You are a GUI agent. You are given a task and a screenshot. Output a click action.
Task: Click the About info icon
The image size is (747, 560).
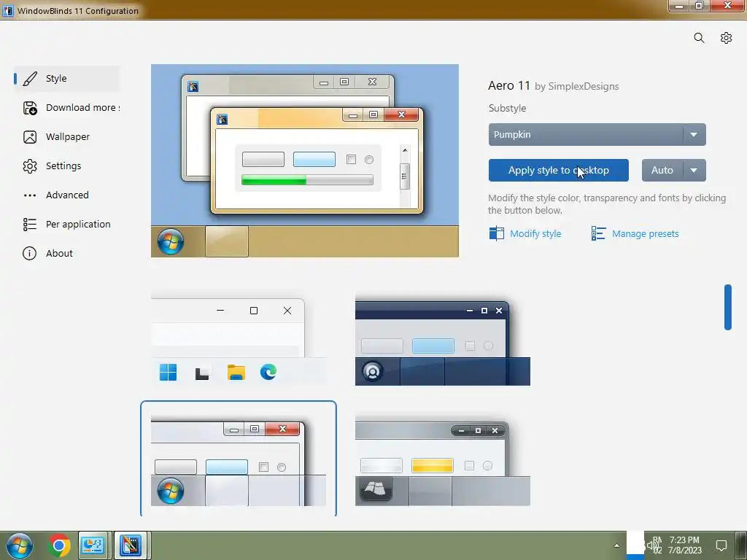coord(29,253)
